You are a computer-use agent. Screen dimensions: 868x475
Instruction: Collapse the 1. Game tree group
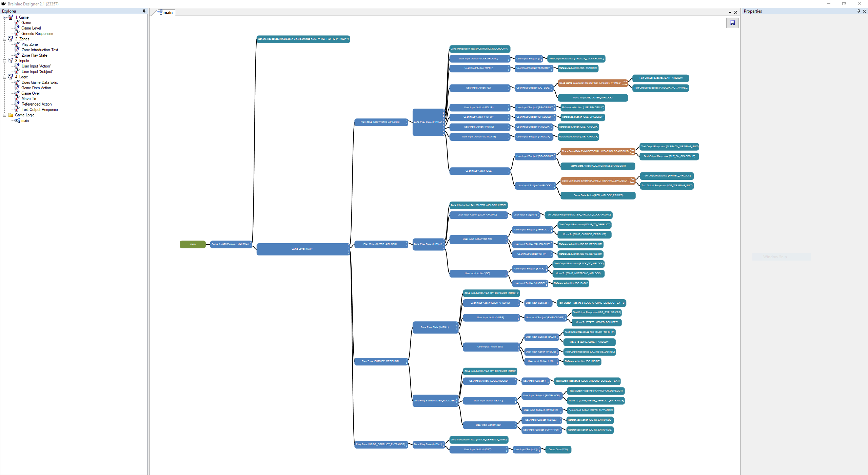coord(5,17)
